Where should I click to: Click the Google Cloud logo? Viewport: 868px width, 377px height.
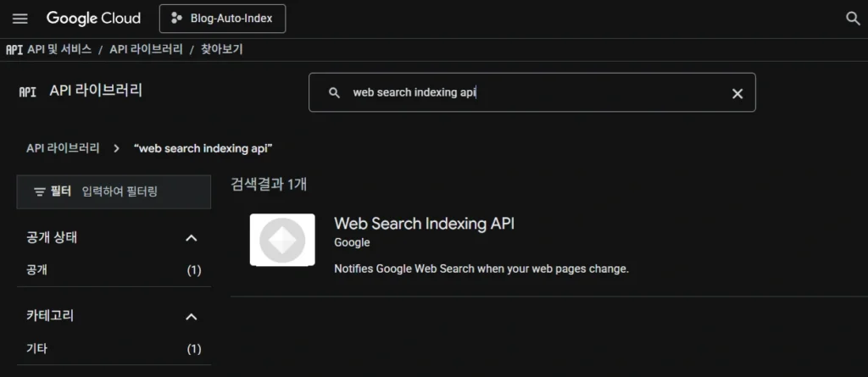click(x=93, y=19)
